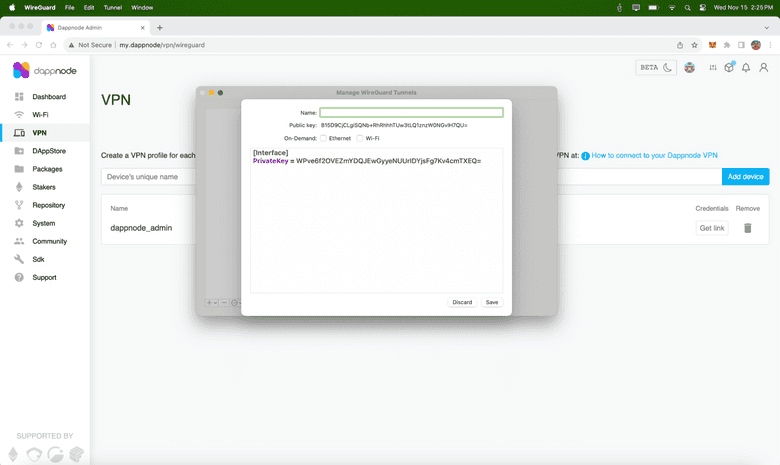Click the tunnel Name input field
This screenshot has height=465, width=780.
point(411,112)
